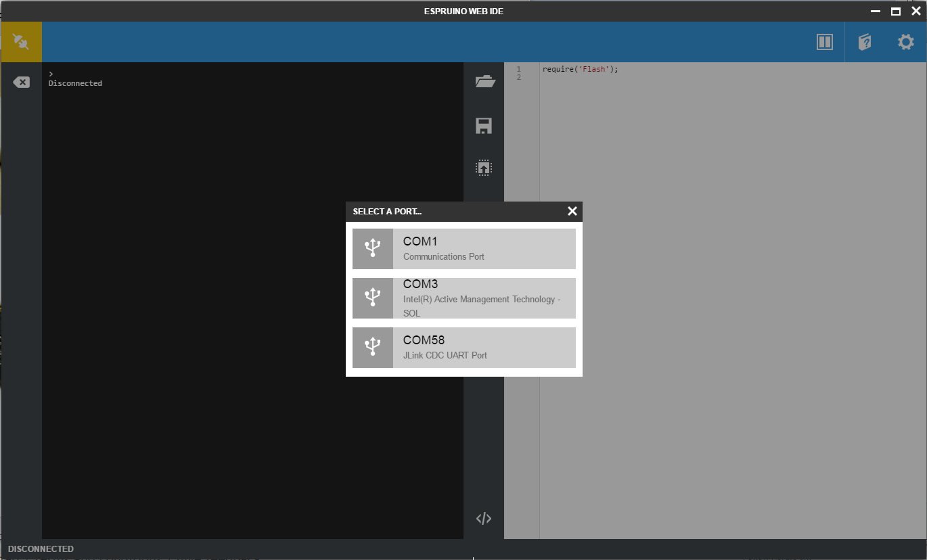This screenshot has width=927, height=560.
Task: Click line number 1 in editor gutter
Action: tap(519, 69)
